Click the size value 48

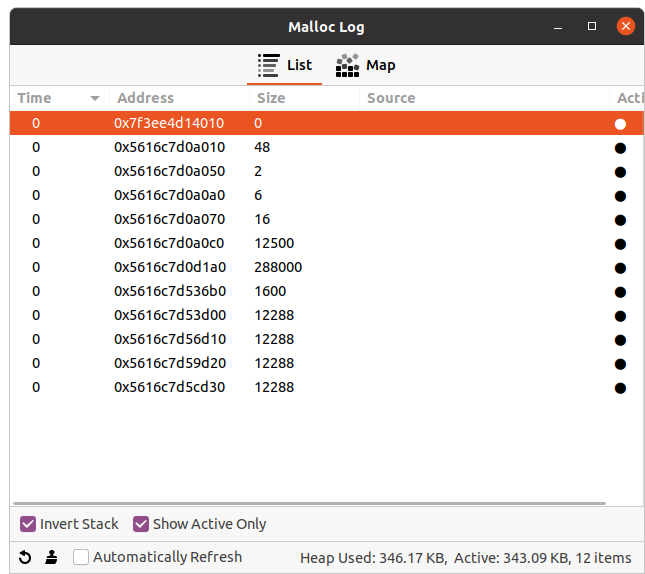click(x=262, y=147)
